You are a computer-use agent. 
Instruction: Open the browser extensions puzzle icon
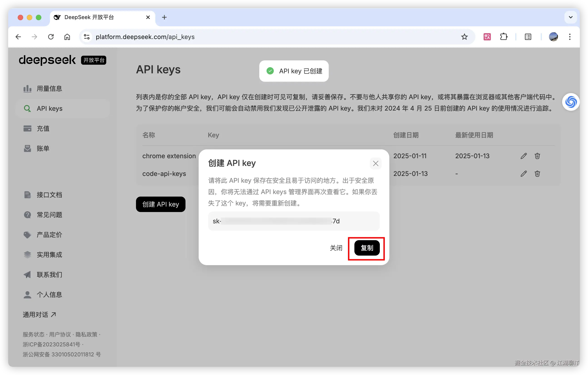pyautogui.click(x=504, y=37)
